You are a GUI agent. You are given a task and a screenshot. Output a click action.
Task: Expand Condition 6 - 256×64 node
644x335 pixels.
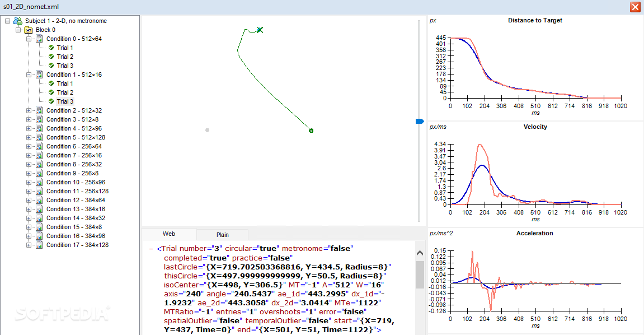[29, 146]
